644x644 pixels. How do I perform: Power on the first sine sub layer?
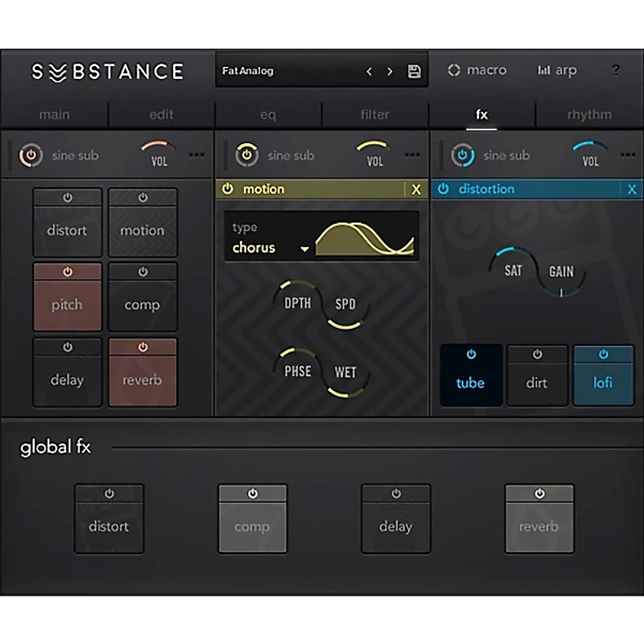[31, 155]
